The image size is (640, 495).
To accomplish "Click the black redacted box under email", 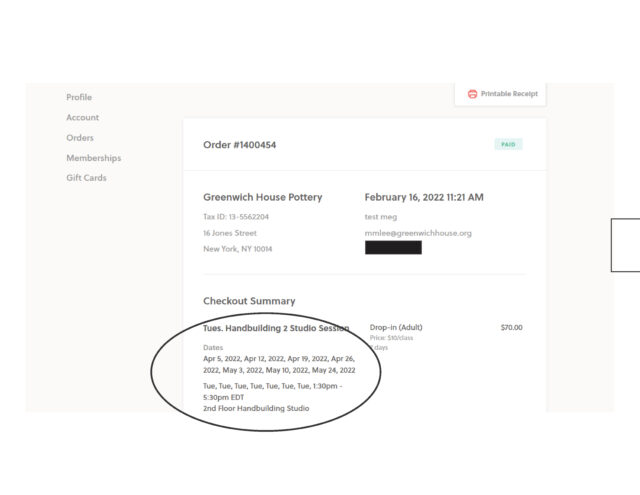I will click(393, 248).
